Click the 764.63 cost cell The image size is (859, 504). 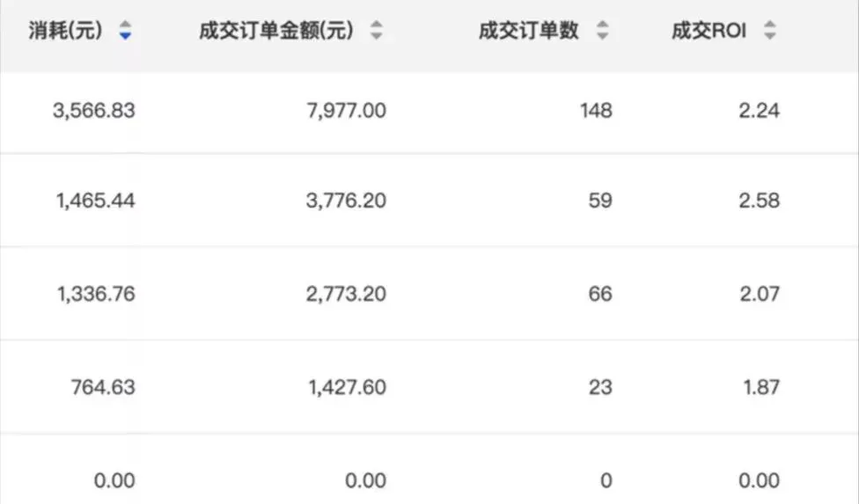(104, 387)
